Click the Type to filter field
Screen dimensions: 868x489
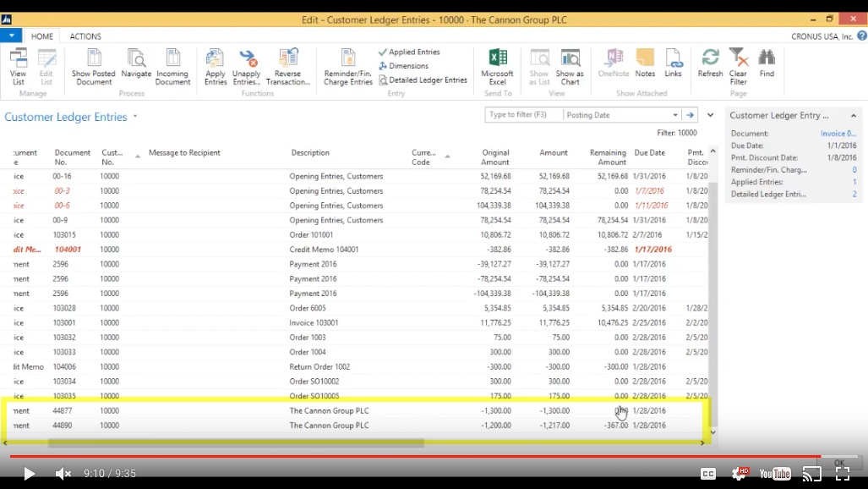[523, 115]
